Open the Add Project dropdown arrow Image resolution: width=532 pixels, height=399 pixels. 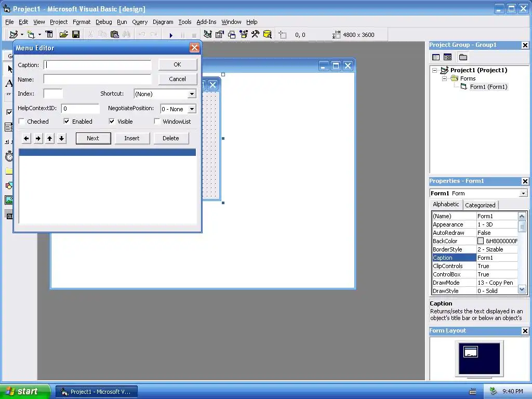[x=22, y=35]
